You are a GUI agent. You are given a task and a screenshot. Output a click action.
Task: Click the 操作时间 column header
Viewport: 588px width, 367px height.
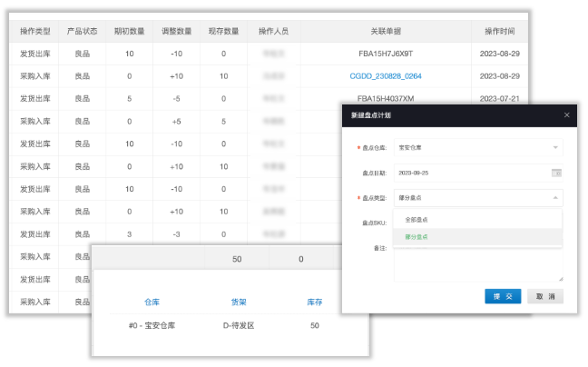tap(503, 31)
